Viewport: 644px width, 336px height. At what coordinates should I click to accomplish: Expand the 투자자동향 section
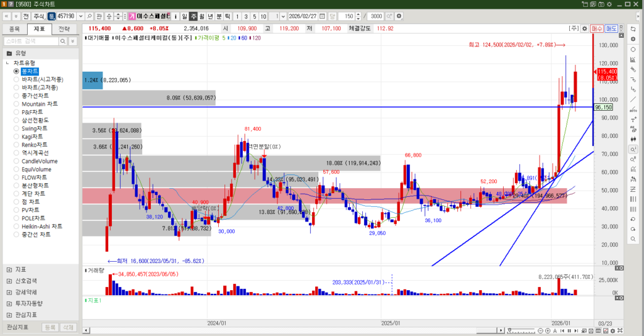(x=9, y=303)
